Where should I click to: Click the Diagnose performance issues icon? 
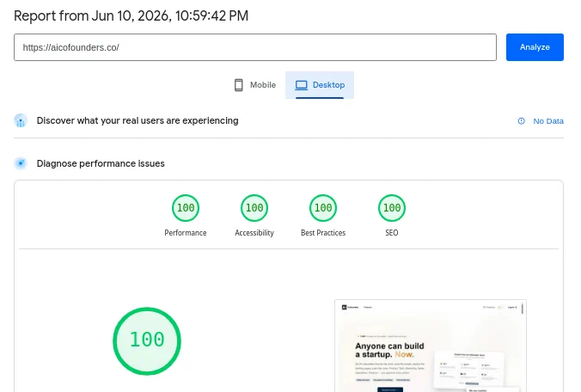(21, 163)
